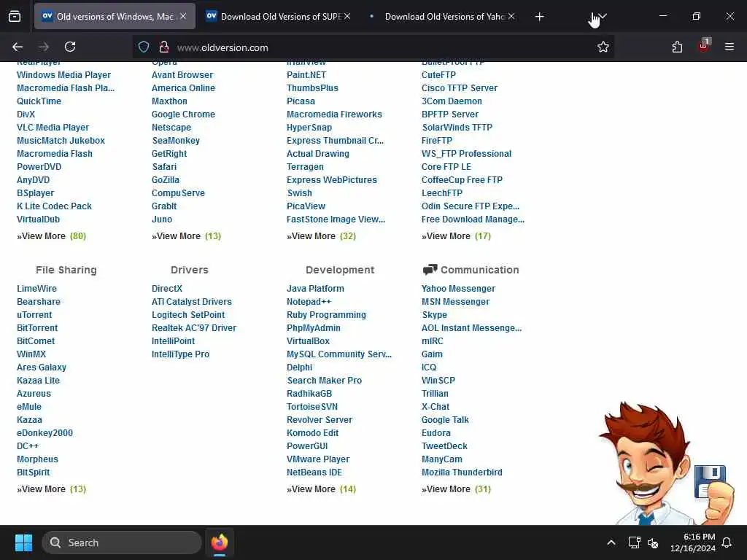Click View More (13) under browsers list
Image resolution: width=747 pixels, height=560 pixels.
[x=186, y=236]
